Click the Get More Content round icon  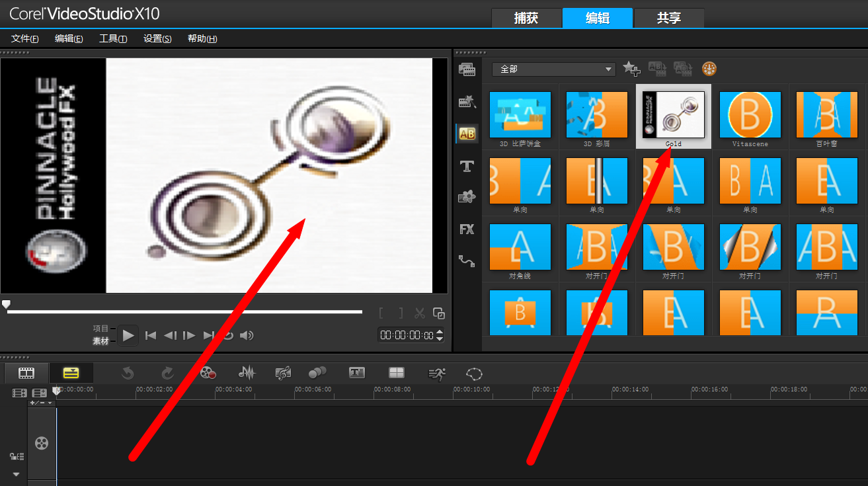tap(709, 68)
